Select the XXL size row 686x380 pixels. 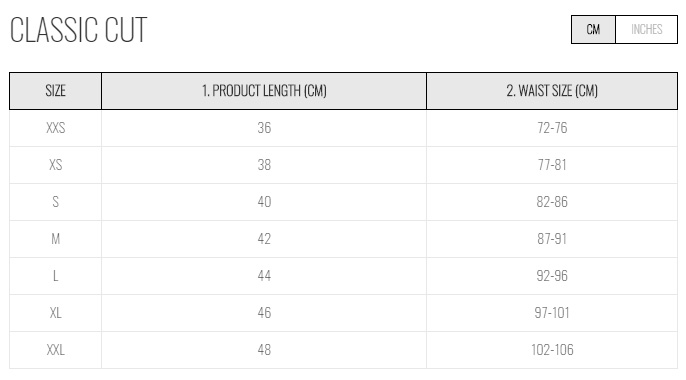343,350
